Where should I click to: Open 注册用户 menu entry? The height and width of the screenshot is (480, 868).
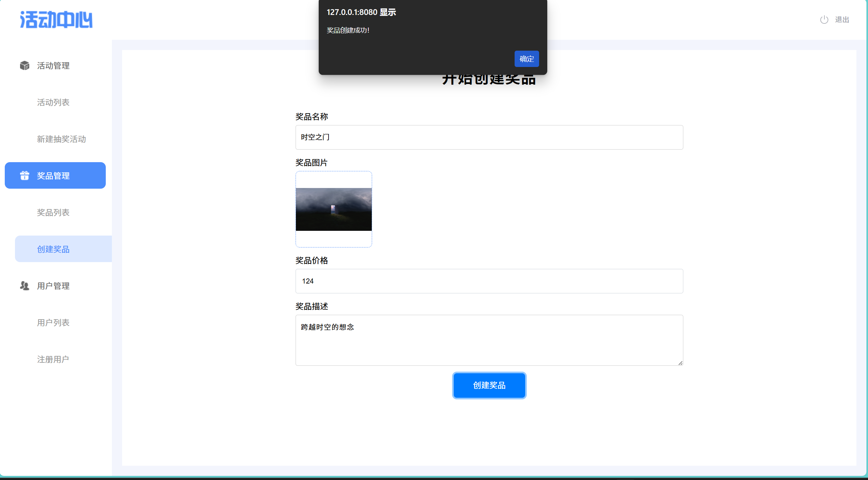coord(53,359)
